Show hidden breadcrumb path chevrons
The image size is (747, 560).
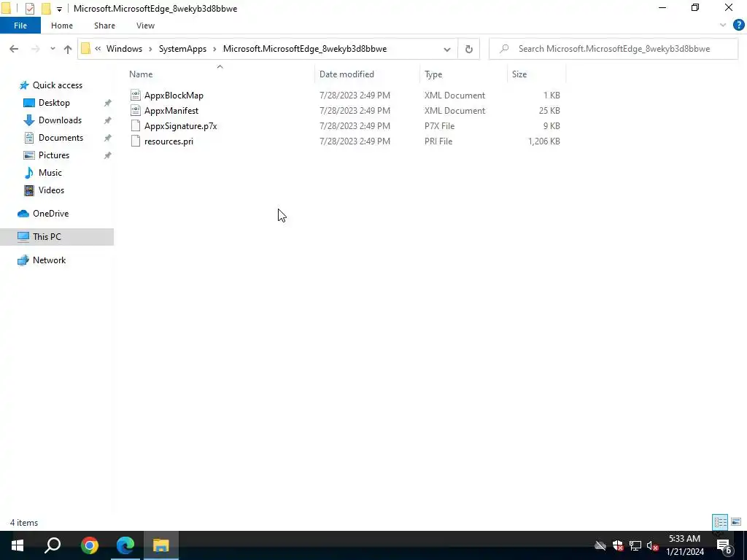[x=98, y=49]
